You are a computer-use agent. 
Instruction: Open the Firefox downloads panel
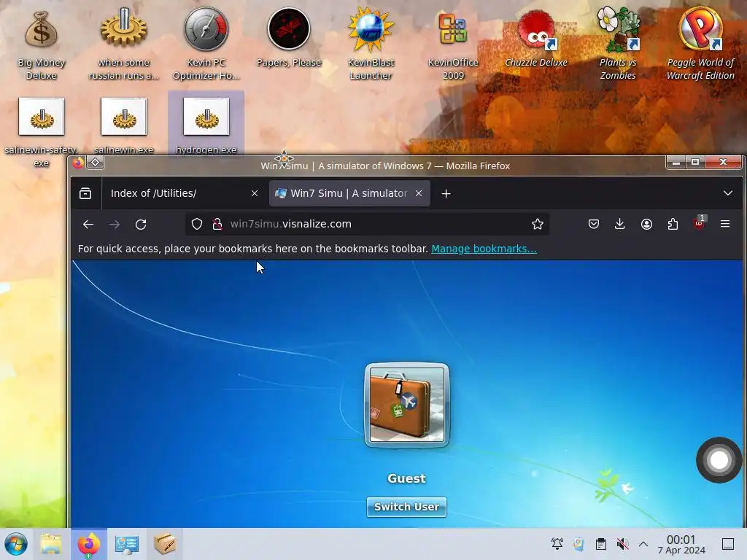(x=620, y=225)
